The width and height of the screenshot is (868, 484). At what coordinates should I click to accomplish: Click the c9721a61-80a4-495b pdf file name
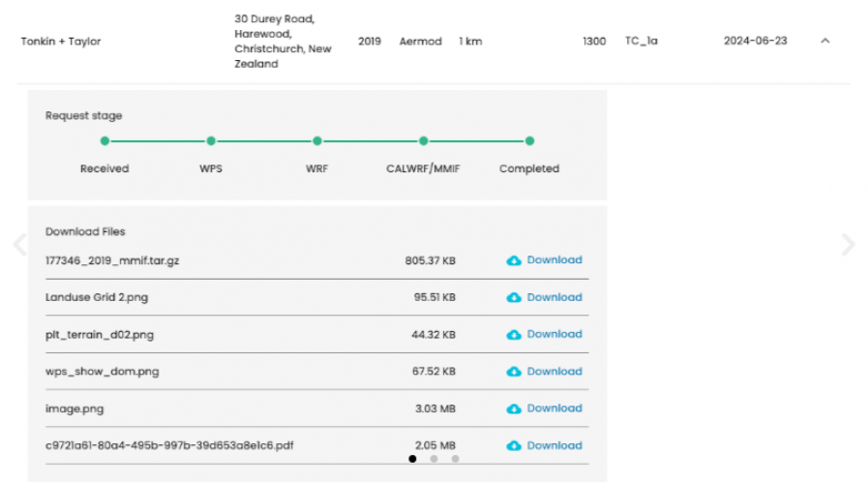point(169,446)
